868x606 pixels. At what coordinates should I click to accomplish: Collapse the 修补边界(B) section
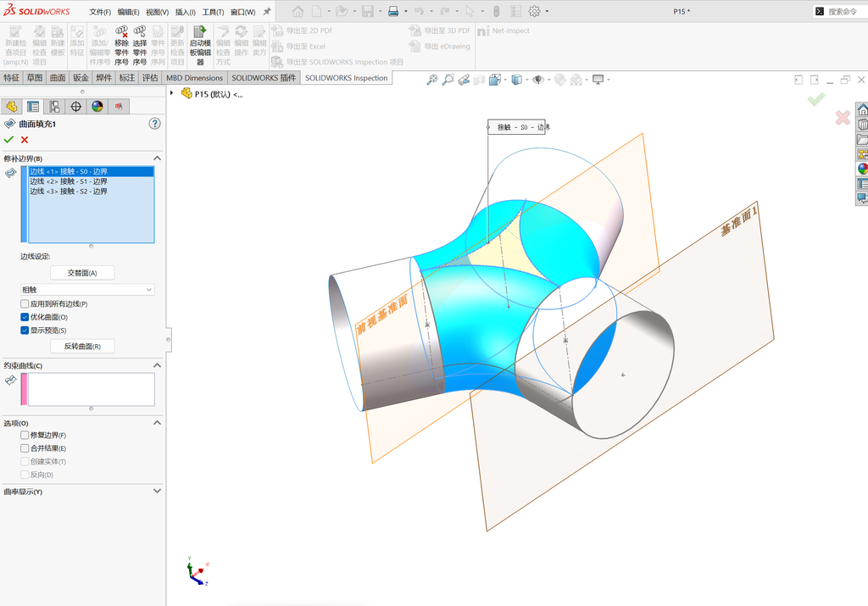tap(157, 158)
